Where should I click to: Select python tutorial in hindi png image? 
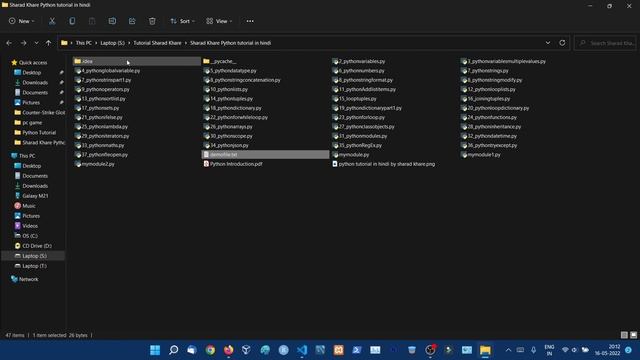[x=387, y=164]
